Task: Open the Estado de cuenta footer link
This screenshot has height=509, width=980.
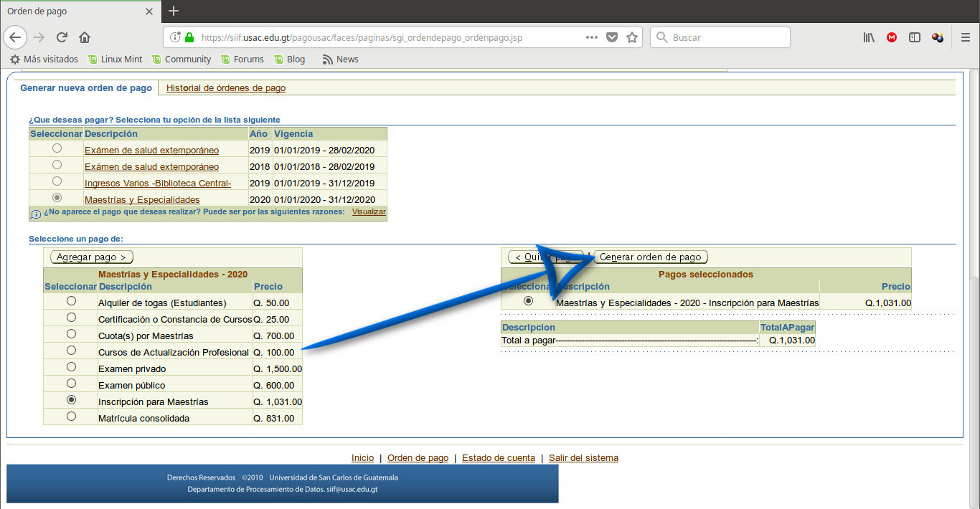Action: point(499,458)
